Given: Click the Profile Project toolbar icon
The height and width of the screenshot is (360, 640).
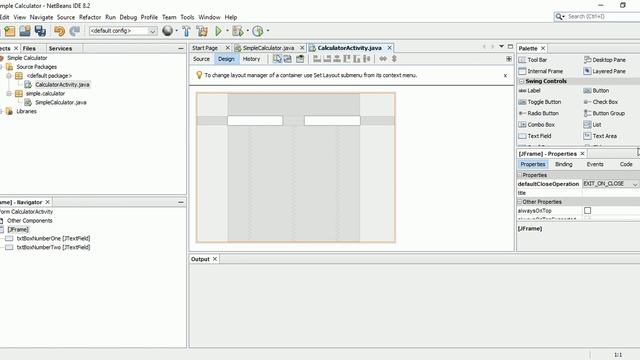Looking at the screenshot, I should coord(258,31).
